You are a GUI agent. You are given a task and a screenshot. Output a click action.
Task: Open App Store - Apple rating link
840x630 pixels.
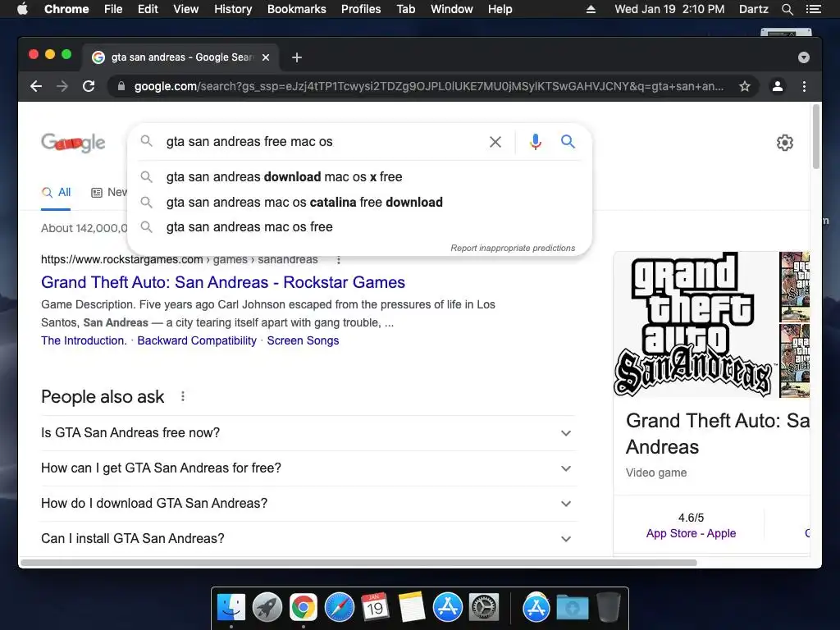click(x=691, y=533)
